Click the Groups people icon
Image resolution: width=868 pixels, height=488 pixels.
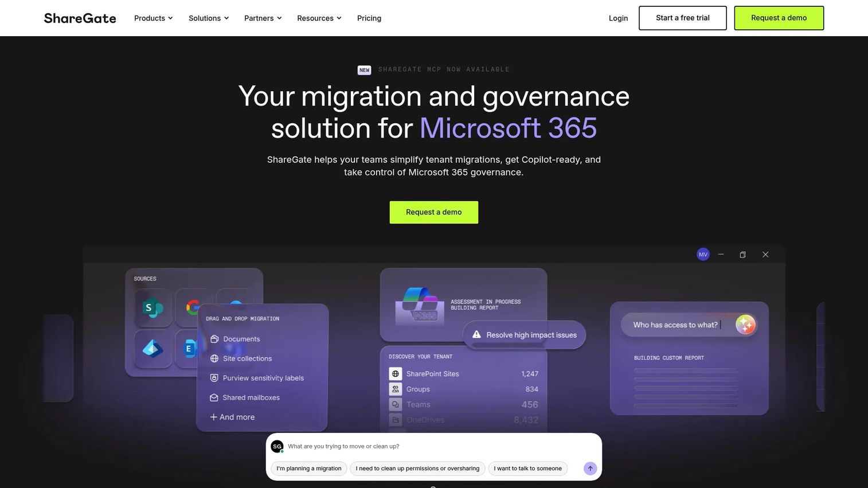[x=396, y=389]
